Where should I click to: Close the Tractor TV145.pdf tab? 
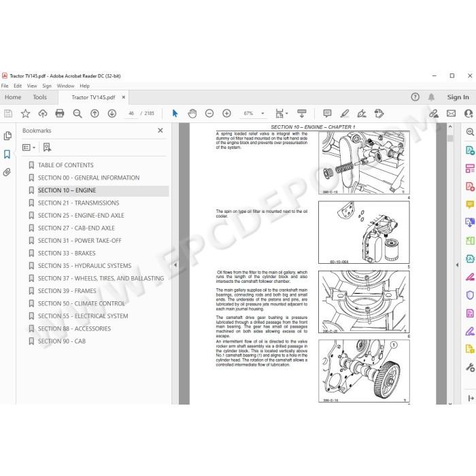[124, 97]
